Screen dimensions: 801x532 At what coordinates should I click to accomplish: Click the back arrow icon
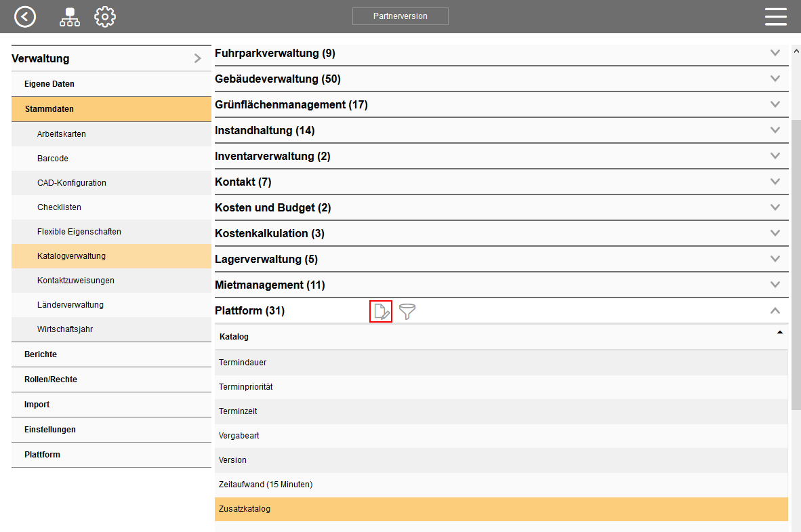[25, 16]
